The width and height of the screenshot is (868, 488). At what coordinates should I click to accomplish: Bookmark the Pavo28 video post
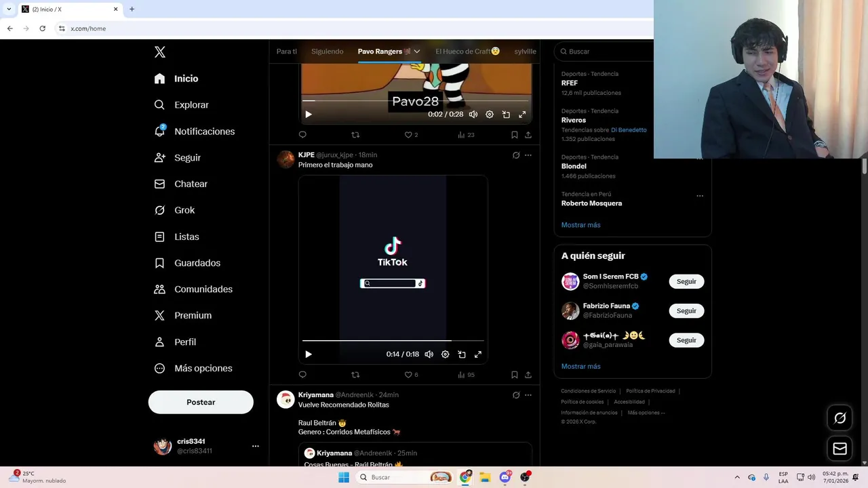pyautogui.click(x=515, y=135)
